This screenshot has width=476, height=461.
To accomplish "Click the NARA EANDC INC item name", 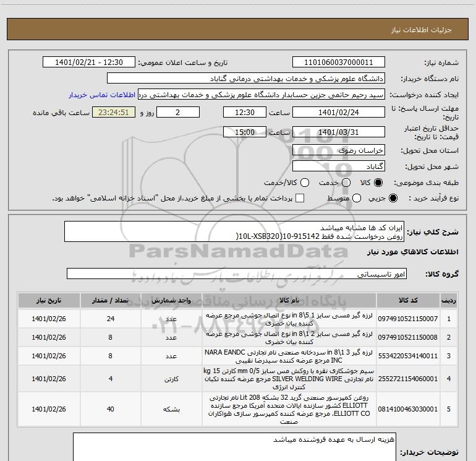I will [x=289, y=356].
